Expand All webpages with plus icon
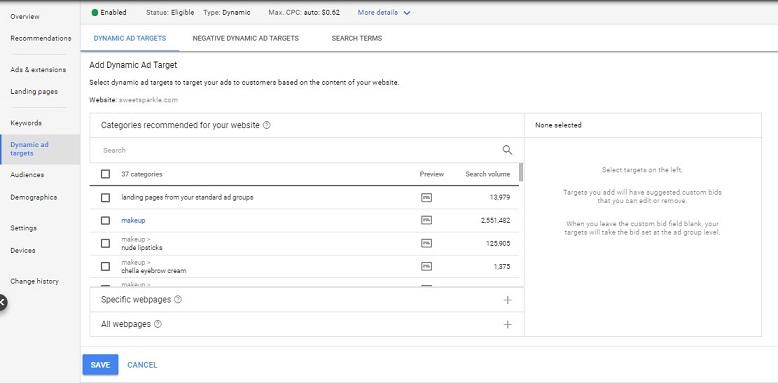 tap(508, 324)
